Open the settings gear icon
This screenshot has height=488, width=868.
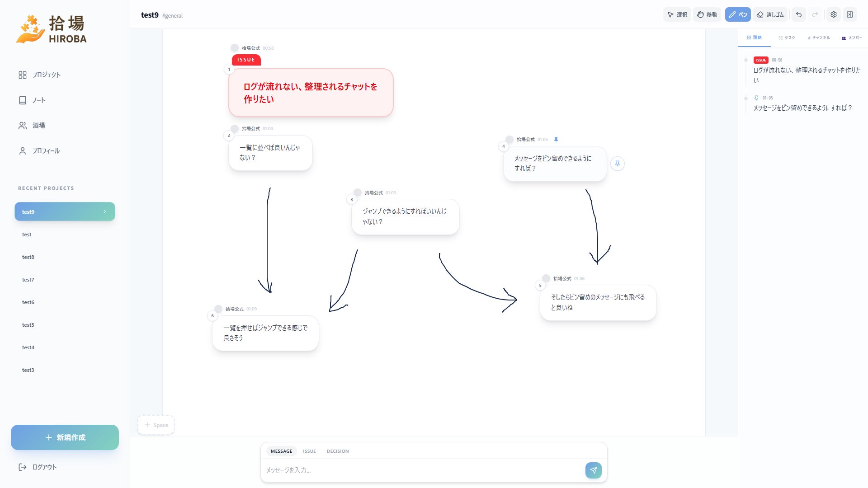coord(834,14)
